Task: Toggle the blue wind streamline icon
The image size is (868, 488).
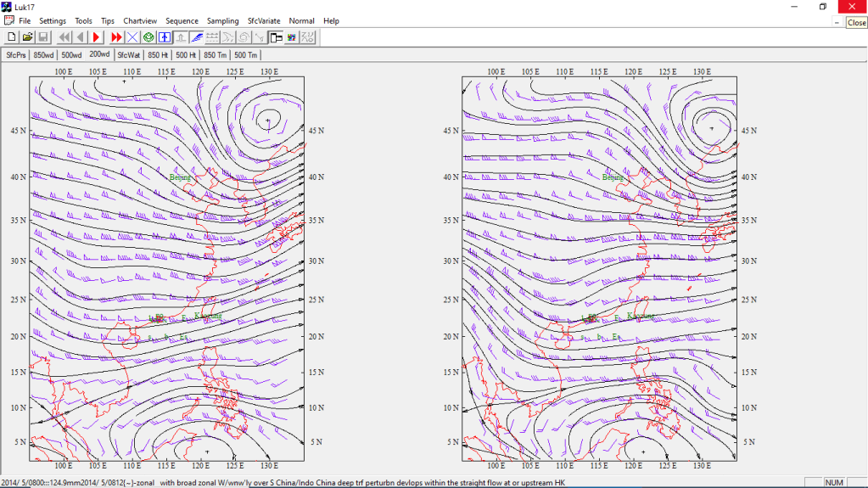Action: (x=196, y=37)
